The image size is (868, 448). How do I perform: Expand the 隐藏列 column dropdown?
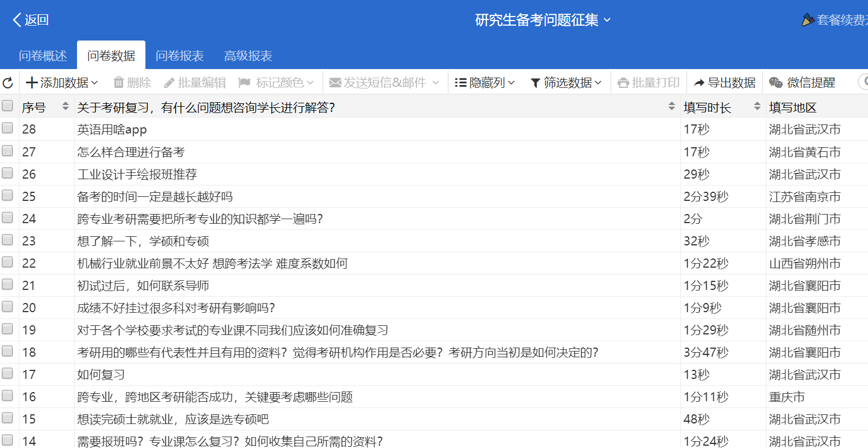click(485, 83)
